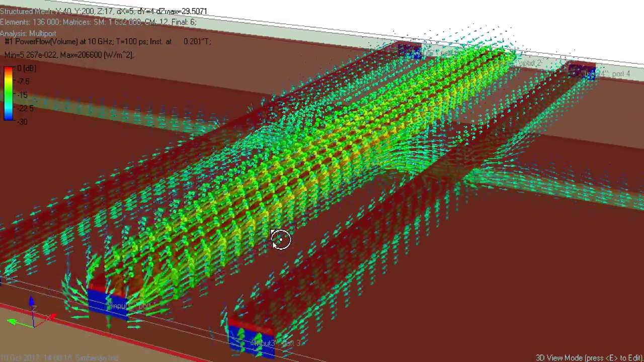Click the "-15" legend label
The image size is (644, 362).
click(22, 95)
